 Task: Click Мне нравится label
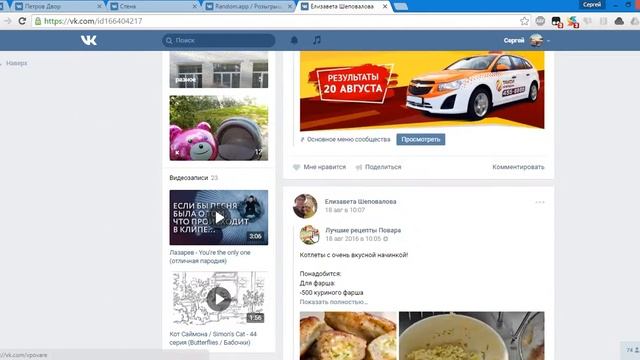click(x=324, y=167)
